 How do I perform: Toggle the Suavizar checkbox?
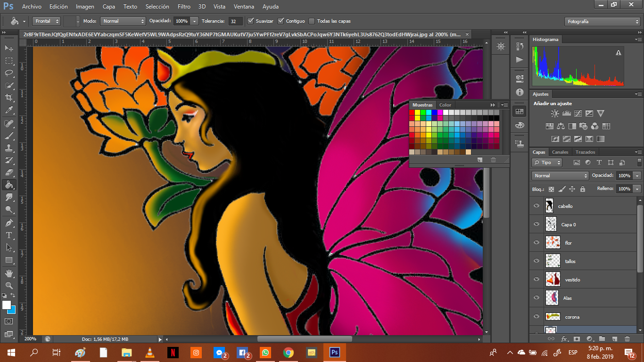(251, 21)
